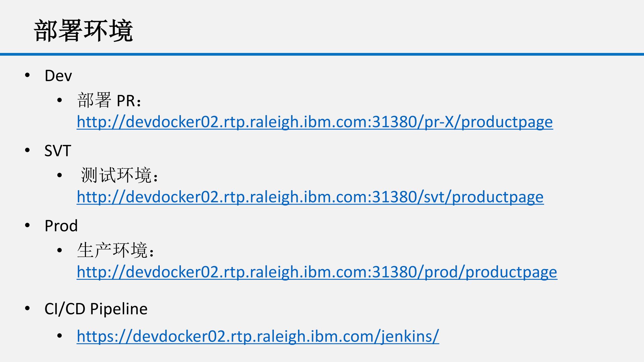Image resolution: width=644 pixels, height=362 pixels.
Task: Click the bullet point beside Prod
Action: pos(28,225)
